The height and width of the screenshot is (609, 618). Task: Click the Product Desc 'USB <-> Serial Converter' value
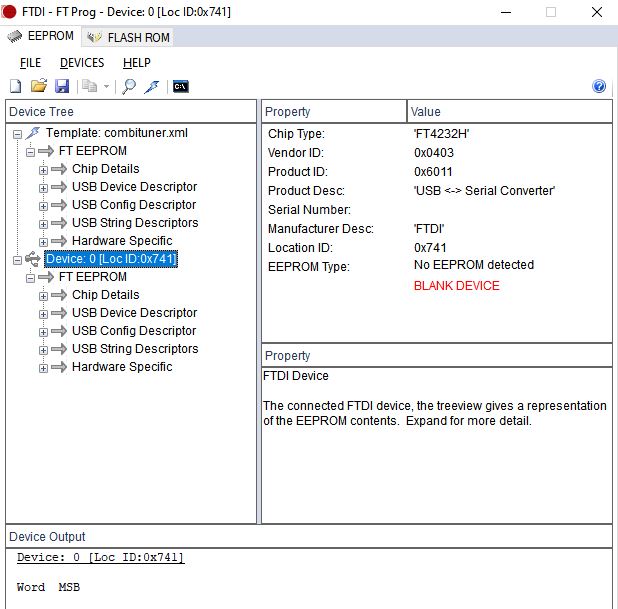(484, 191)
